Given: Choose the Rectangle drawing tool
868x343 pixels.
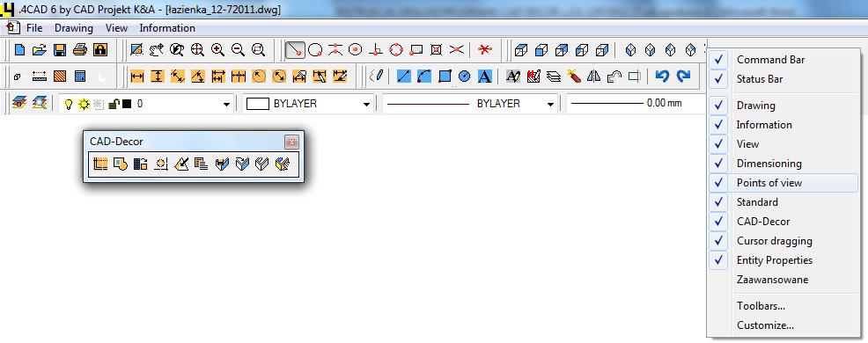Looking at the screenshot, I should coord(445,77).
